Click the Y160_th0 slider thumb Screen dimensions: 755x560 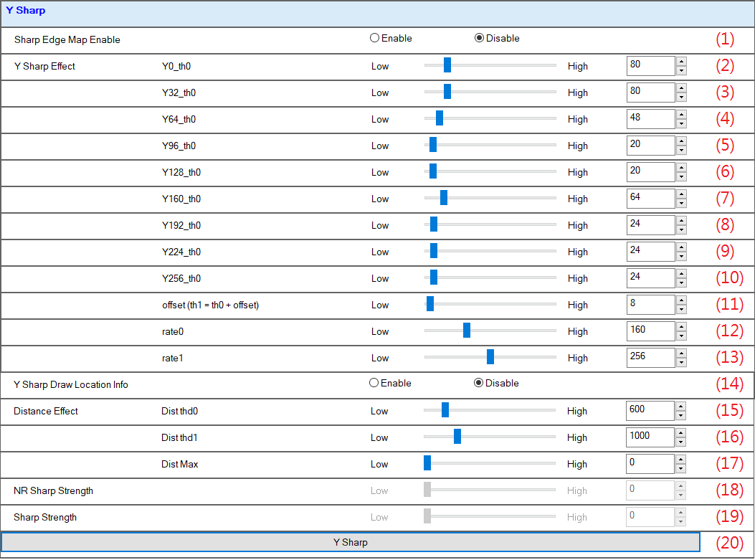click(x=444, y=199)
